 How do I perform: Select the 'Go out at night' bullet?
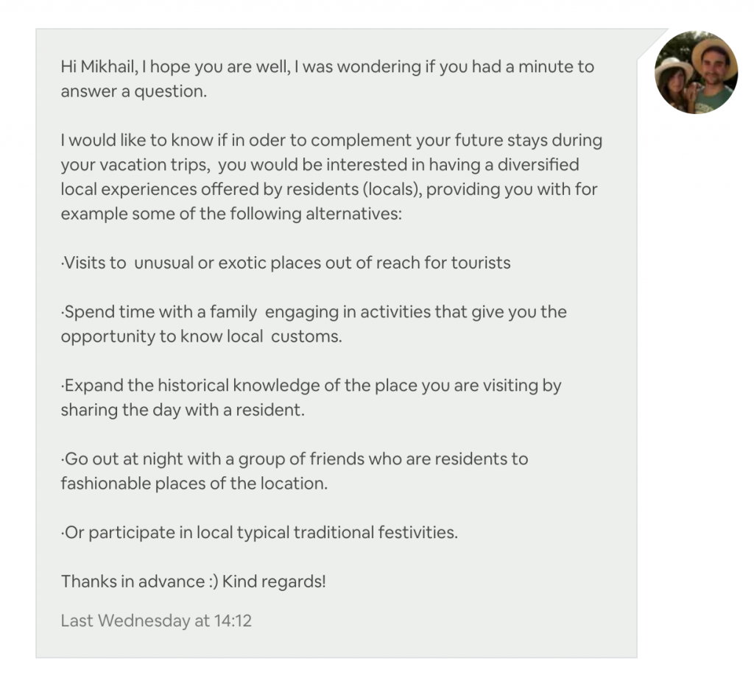(x=295, y=459)
